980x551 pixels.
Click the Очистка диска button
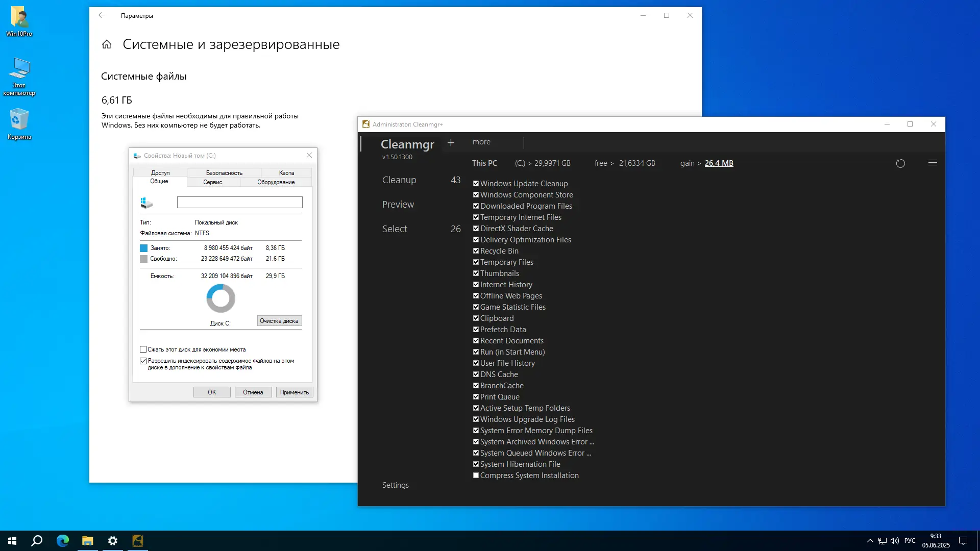click(x=279, y=321)
